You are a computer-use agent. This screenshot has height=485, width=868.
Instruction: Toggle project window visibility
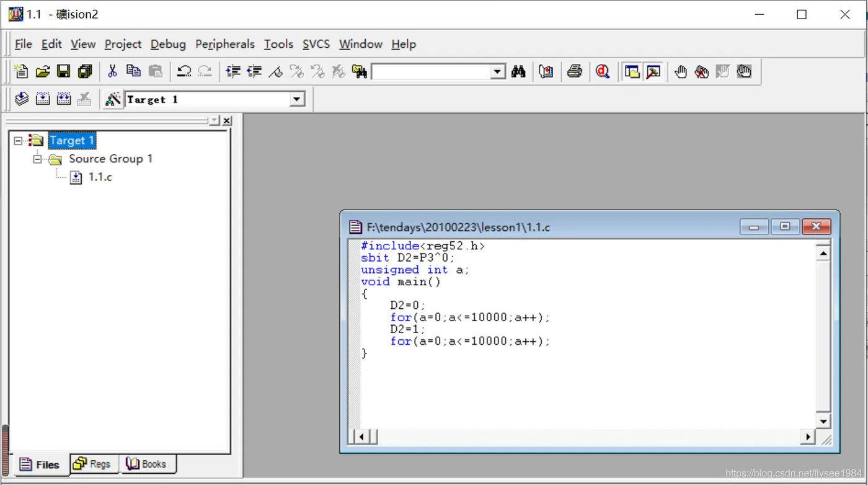(632, 71)
